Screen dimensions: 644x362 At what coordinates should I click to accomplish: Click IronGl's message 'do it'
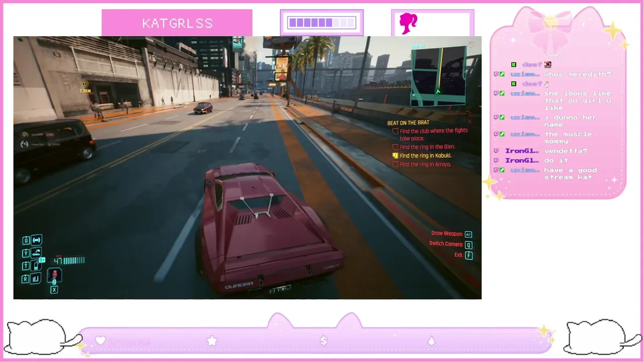pos(555,160)
